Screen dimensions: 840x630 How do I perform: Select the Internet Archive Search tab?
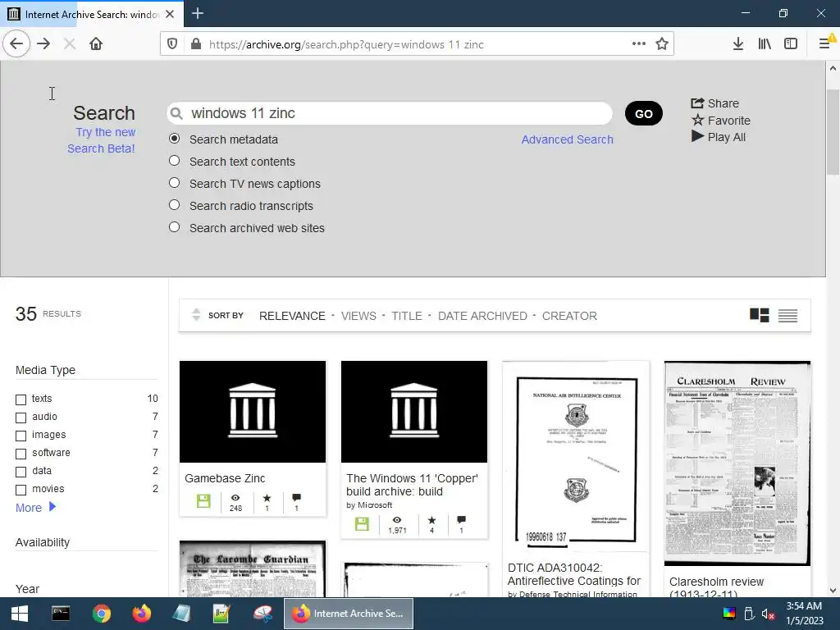point(91,14)
